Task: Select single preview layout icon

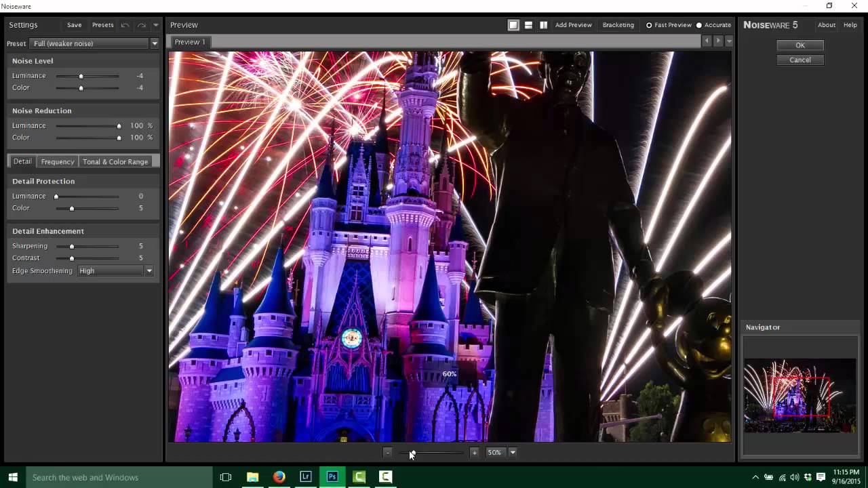Action: click(513, 25)
